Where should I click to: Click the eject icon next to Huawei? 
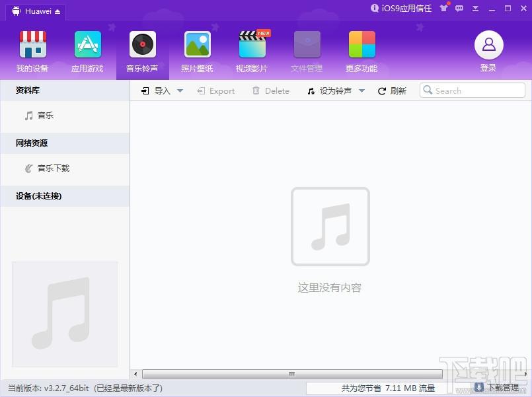pyautogui.click(x=57, y=12)
